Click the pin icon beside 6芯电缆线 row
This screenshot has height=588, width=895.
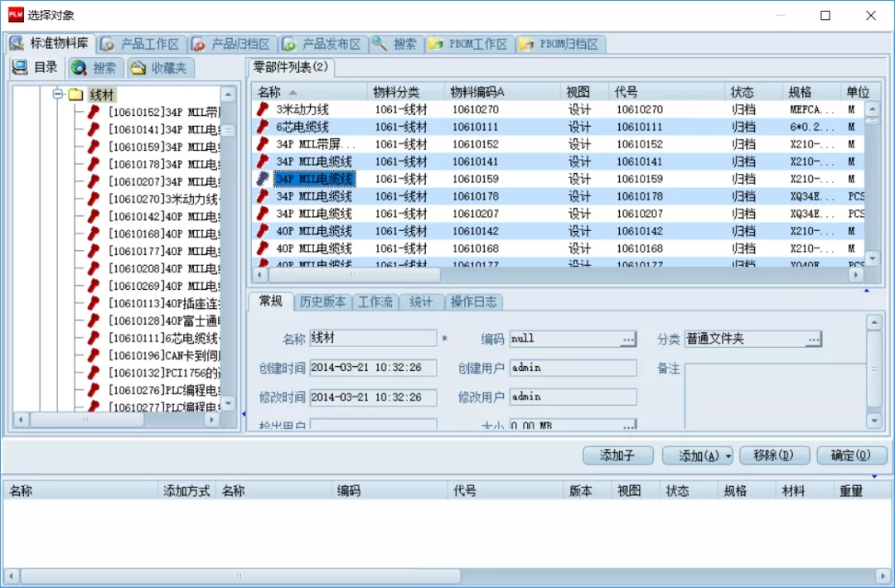(263, 127)
